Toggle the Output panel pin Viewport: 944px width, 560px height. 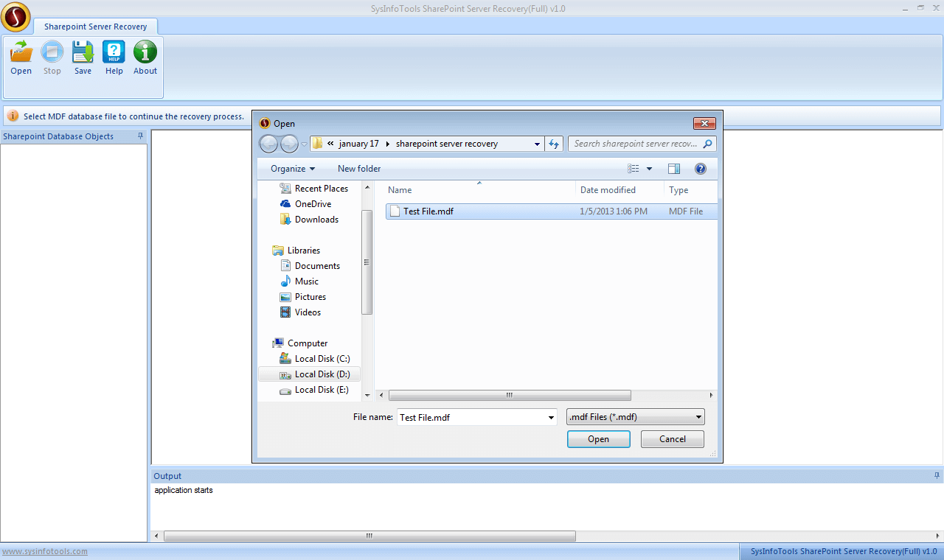[937, 476]
